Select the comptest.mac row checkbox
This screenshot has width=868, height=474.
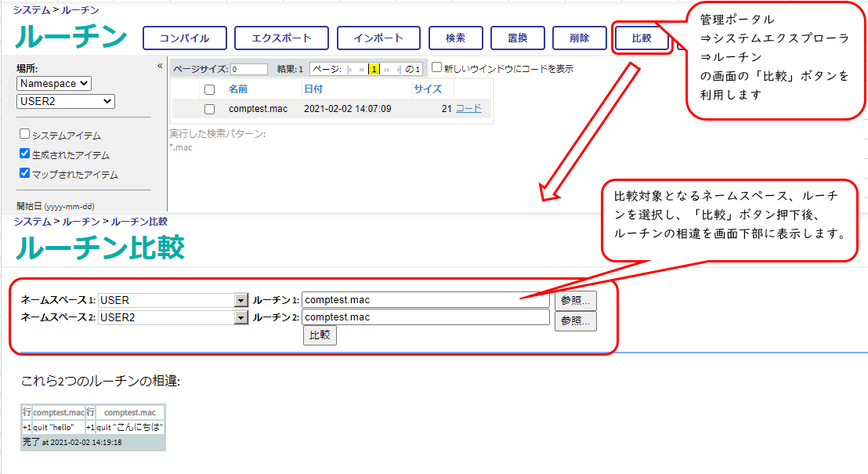(209, 109)
